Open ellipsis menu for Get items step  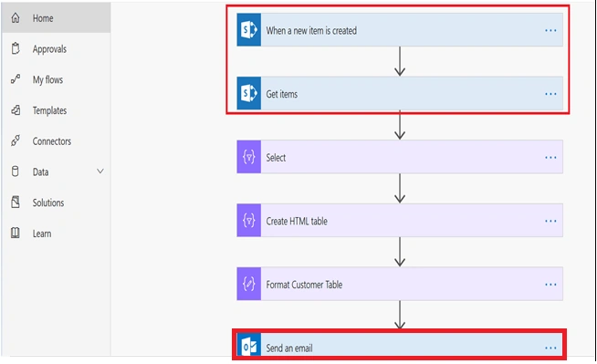pos(550,94)
